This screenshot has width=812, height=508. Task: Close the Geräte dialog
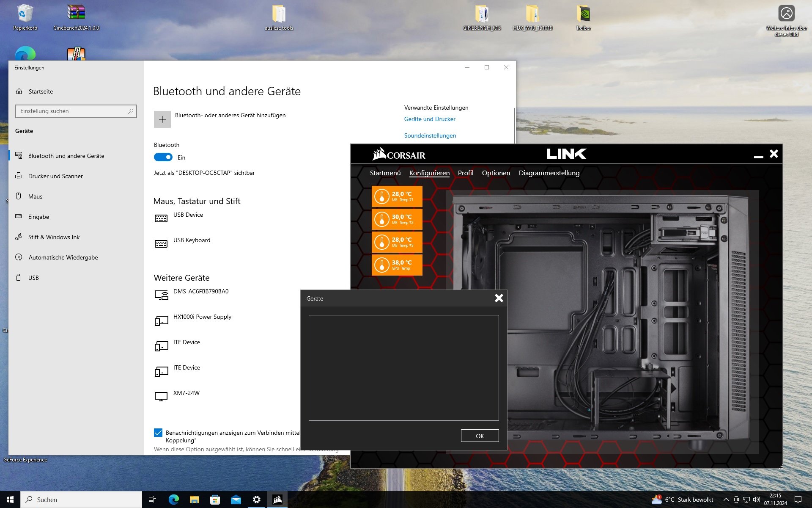click(x=499, y=298)
